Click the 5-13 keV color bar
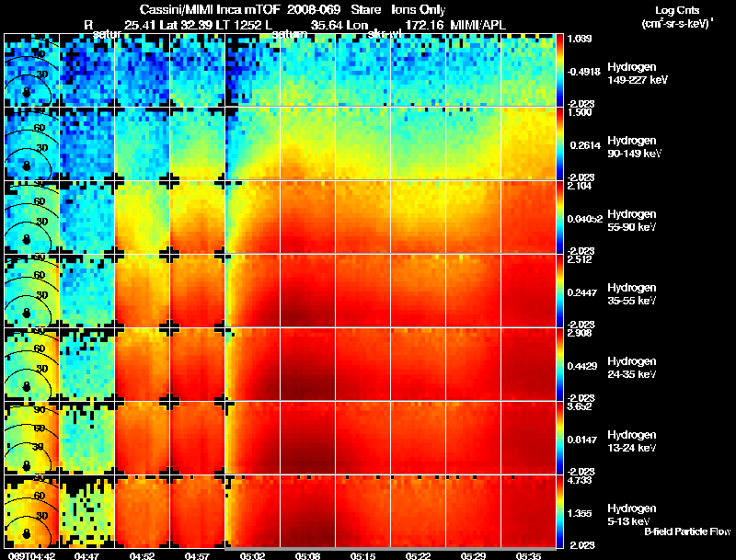The height and width of the screenshot is (560, 736). tap(559, 511)
